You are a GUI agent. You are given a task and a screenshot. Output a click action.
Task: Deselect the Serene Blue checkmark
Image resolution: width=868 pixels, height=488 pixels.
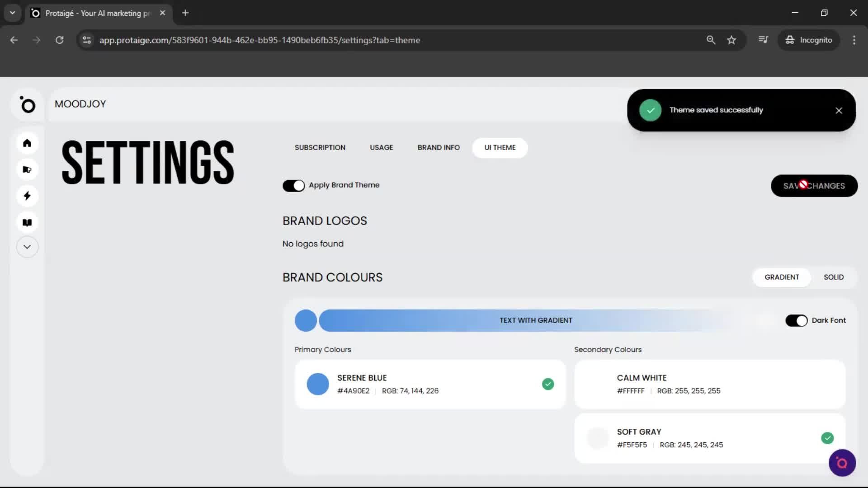(548, 384)
